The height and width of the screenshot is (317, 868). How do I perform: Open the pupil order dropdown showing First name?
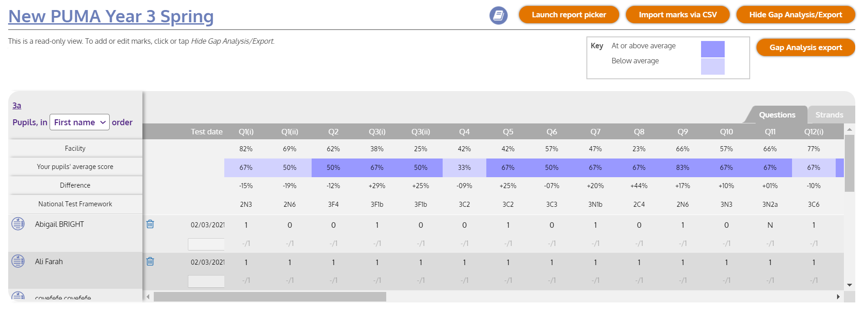(80, 122)
